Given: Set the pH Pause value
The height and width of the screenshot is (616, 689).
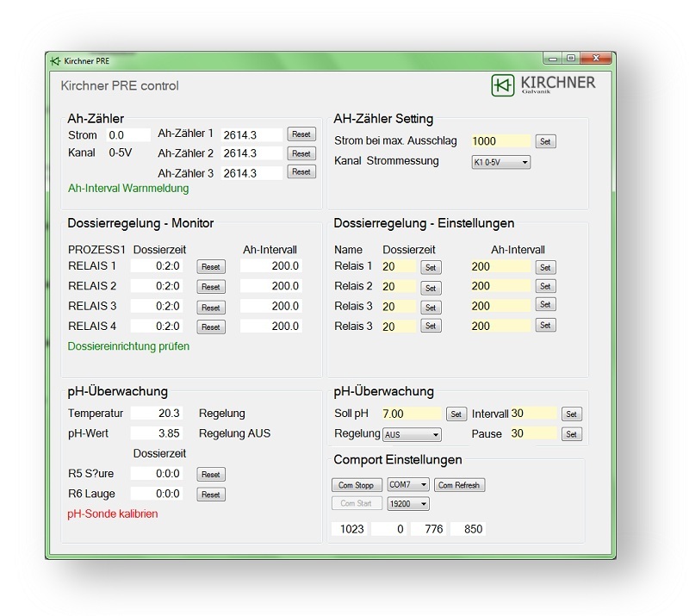Looking at the screenshot, I should click(x=572, y=434).
